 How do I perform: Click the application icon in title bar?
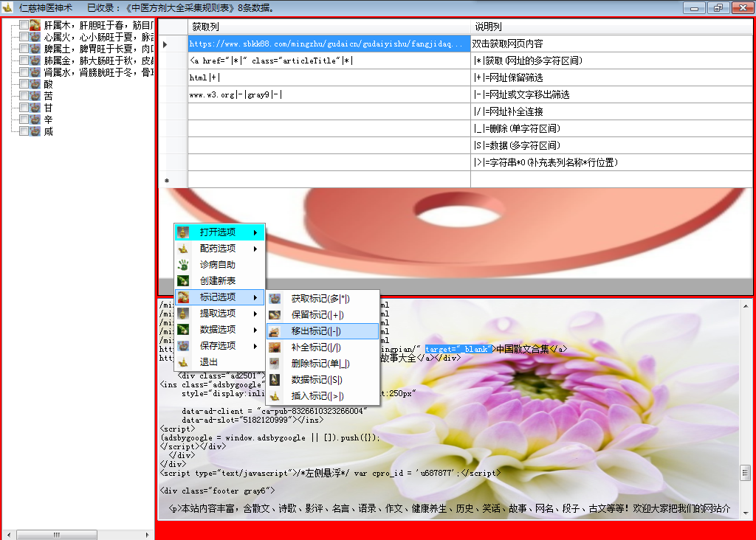click(7, 7)
